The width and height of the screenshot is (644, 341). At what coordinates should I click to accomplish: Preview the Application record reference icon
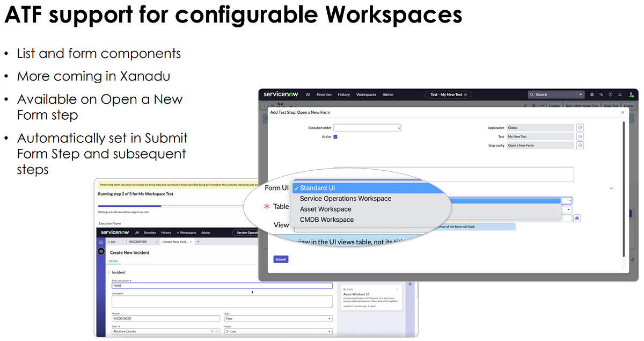tap(580, 127)
